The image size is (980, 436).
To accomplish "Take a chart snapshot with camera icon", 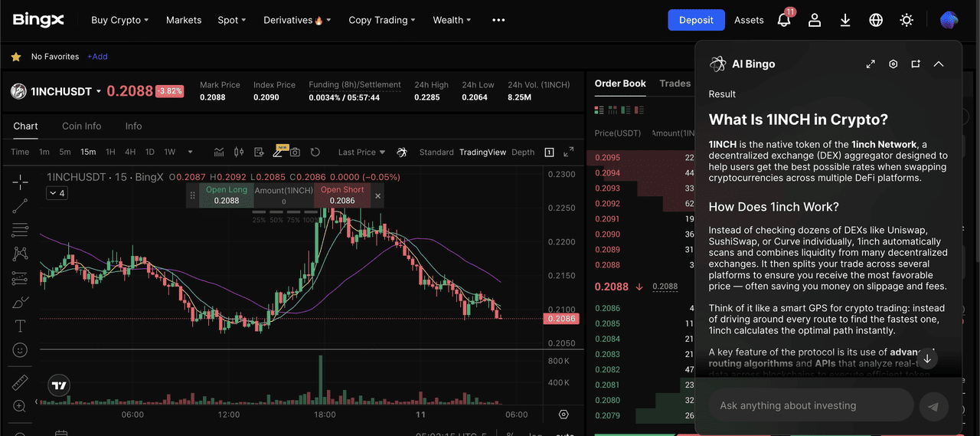I will pos(295,152).
